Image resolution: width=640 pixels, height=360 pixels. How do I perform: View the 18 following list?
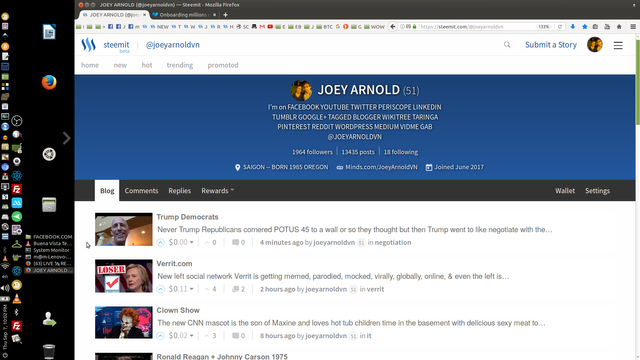401,152
